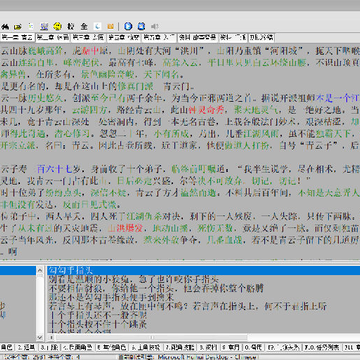
Task: Select the highlighted 勾勾手指头 list entry
Action: [203, 270]
